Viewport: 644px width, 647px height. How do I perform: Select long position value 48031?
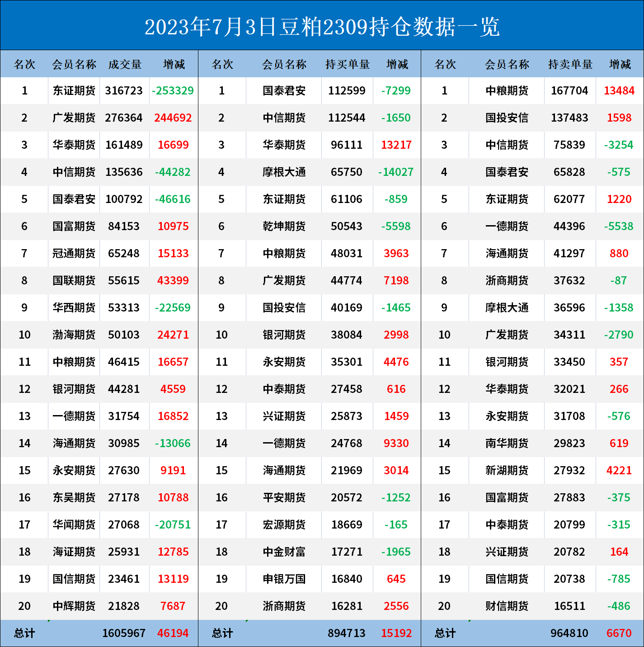[347, 254]
